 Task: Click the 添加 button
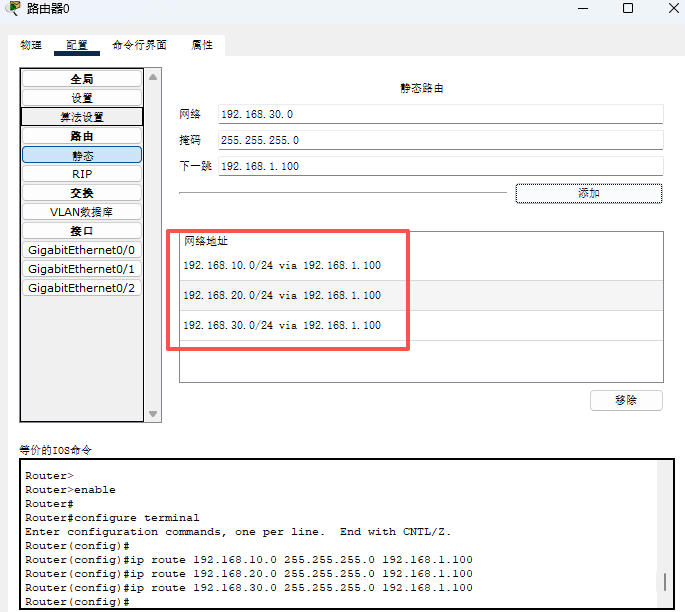click(x=588, y=193)
